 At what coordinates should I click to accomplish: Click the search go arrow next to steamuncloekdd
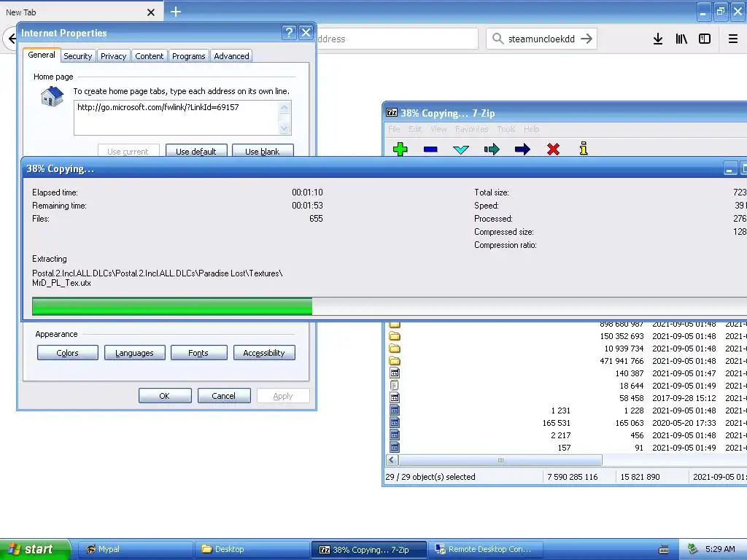[x=587, y=39]
